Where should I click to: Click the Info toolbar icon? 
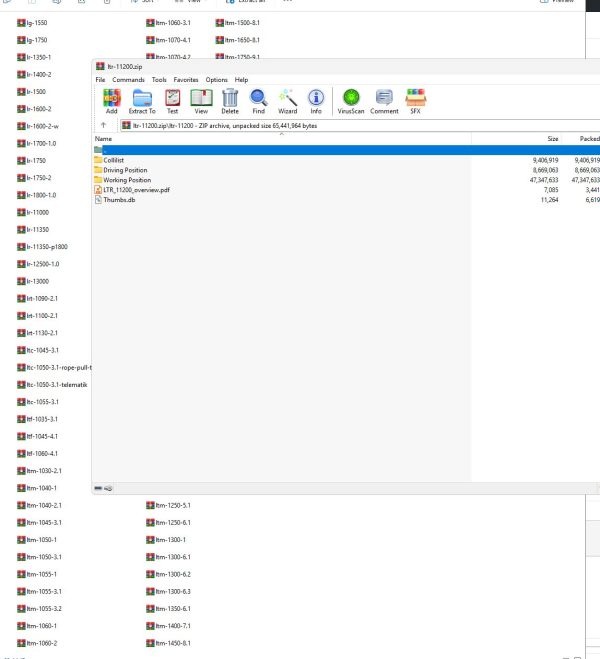click(316, 101)
